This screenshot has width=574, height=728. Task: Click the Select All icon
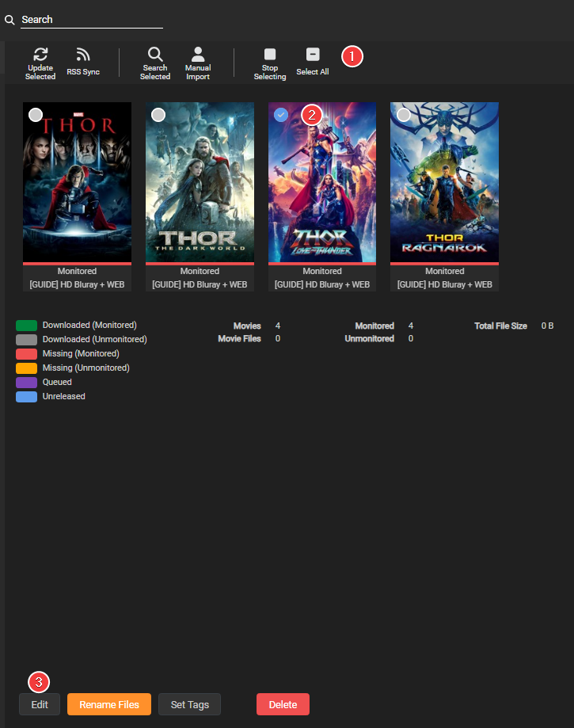pyautogui.click(x=313, y=55)
